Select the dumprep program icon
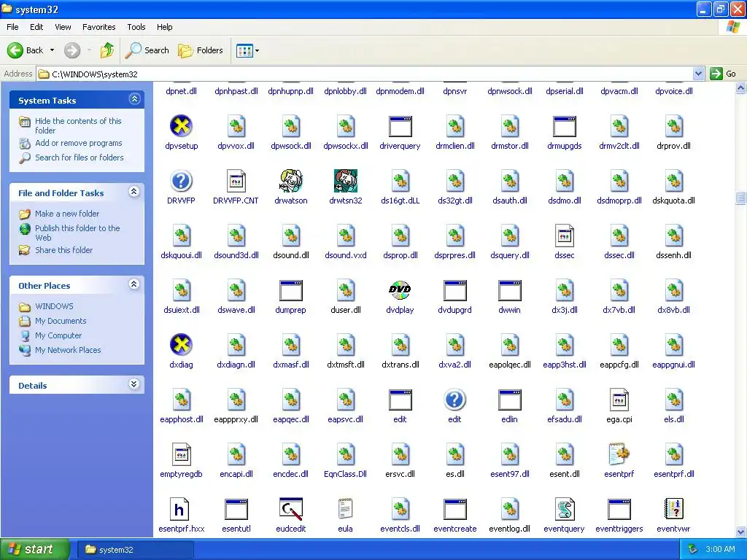 click(x=290, y=290)
